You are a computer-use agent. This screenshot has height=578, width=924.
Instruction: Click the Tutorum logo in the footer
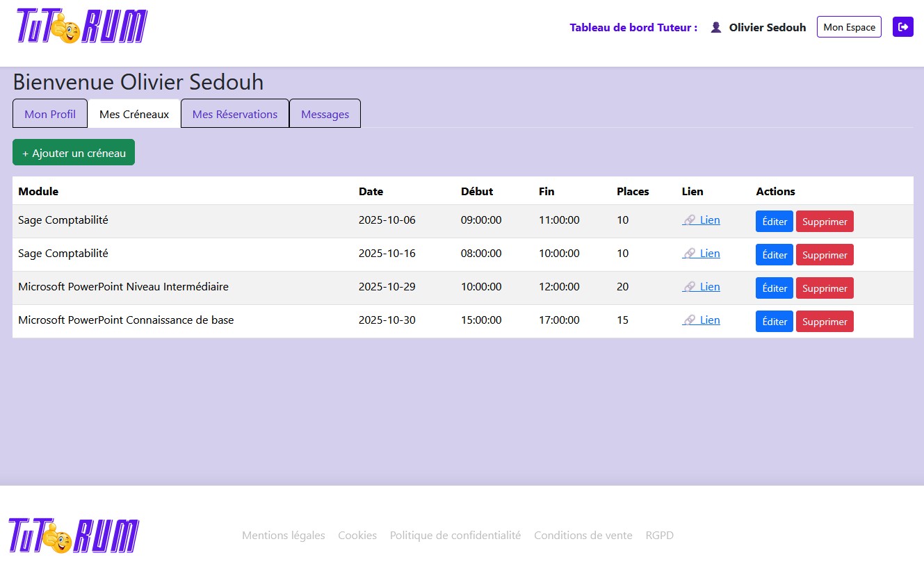point(74,536)
